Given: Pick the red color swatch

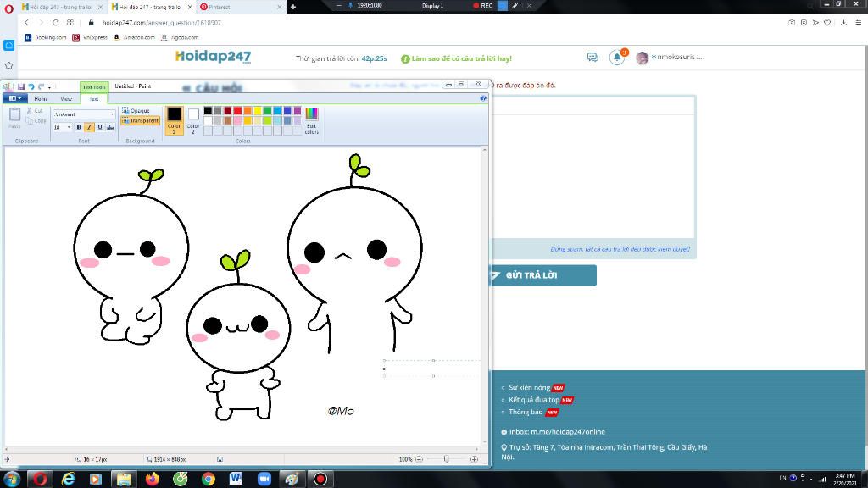Looking at the screenshot, I should pos(237,111).
